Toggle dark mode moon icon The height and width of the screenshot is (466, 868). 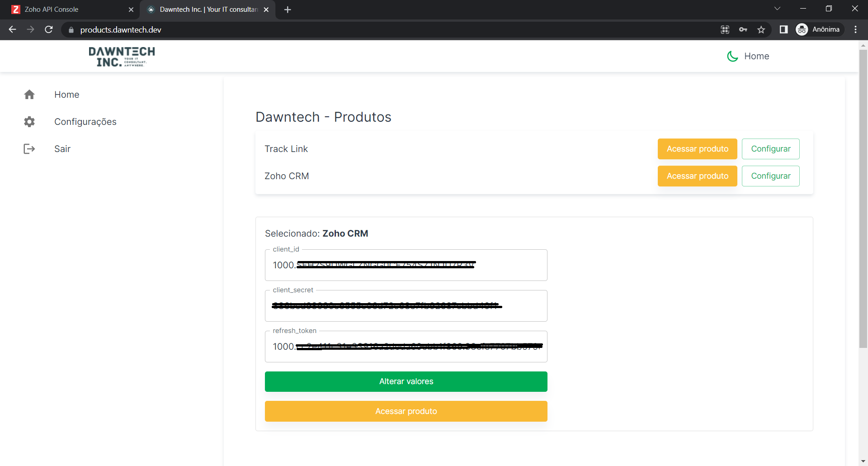[x=732, y=56]
